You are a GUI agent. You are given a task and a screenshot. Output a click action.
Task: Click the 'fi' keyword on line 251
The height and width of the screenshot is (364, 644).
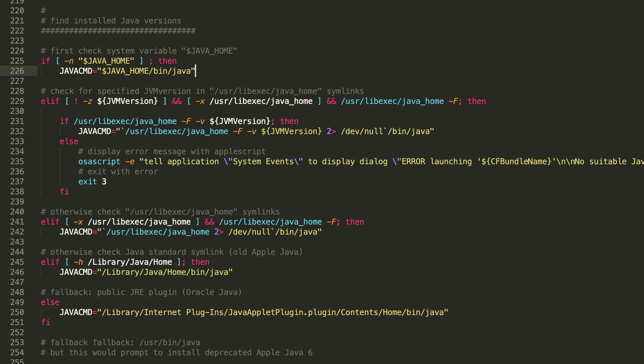[46, 322]
